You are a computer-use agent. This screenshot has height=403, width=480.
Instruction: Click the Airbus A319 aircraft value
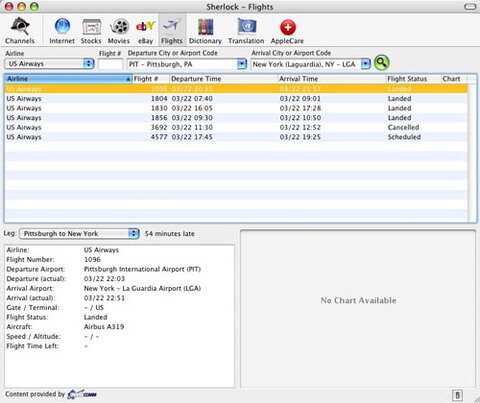coord(104,327)
